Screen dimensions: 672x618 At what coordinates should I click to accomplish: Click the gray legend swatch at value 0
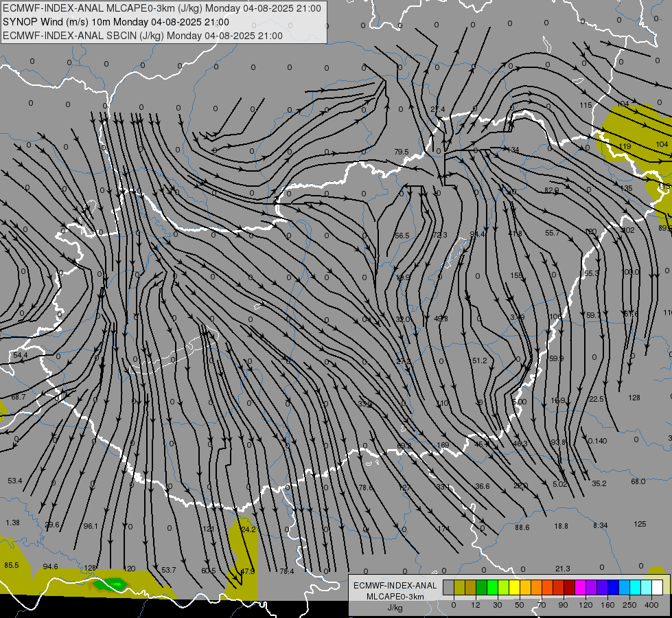[449, 587]
